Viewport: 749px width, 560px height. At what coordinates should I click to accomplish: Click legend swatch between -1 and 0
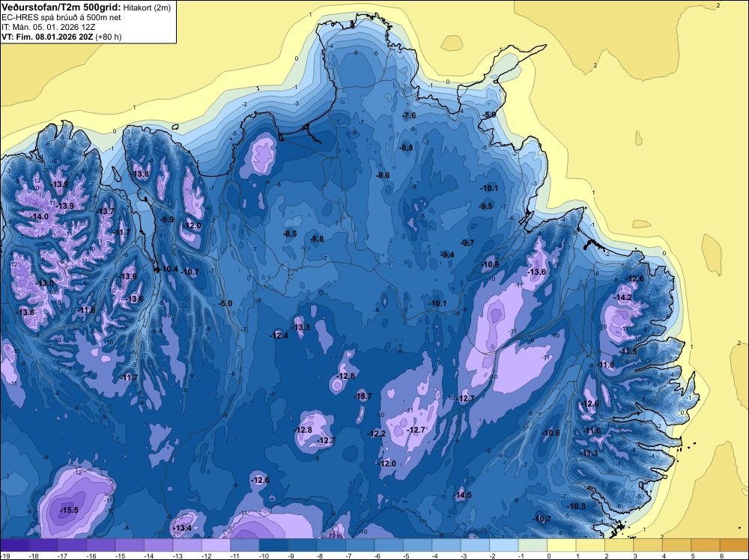[x=533, y=545]
